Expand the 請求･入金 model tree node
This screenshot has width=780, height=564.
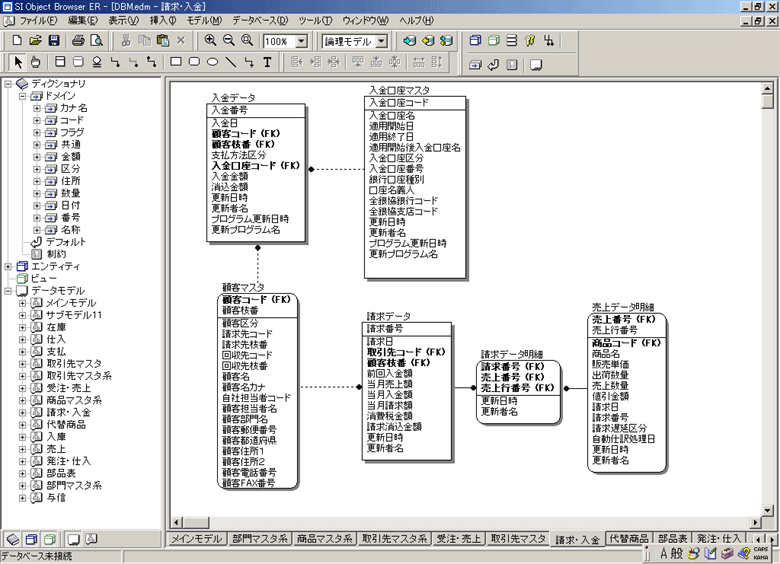coord(22,413)
